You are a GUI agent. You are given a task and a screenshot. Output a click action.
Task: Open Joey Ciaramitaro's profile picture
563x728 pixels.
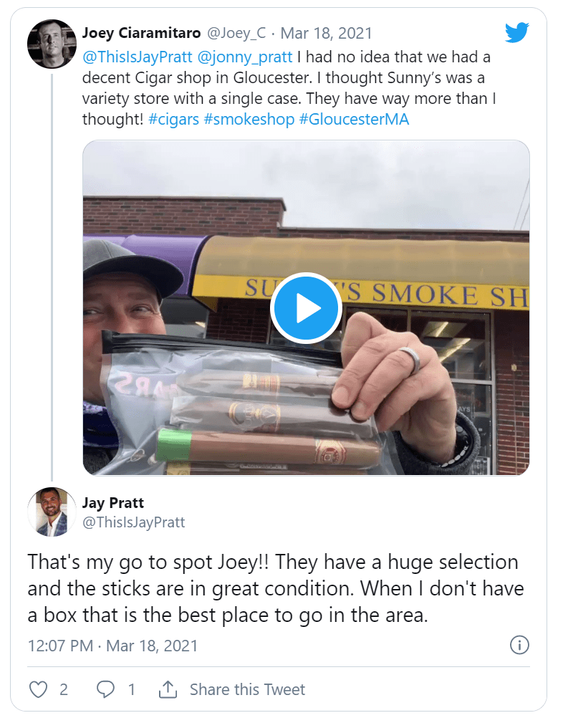(x=52, y=44)
